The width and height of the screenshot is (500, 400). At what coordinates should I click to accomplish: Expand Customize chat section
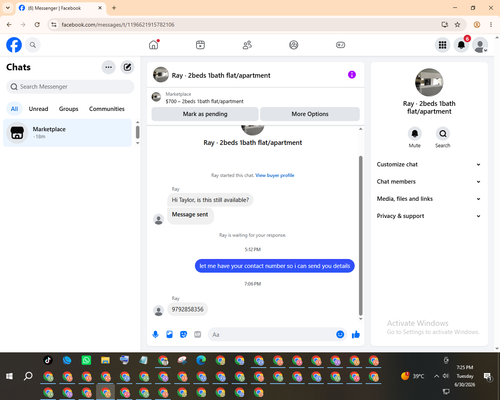(x=429, y=164)
